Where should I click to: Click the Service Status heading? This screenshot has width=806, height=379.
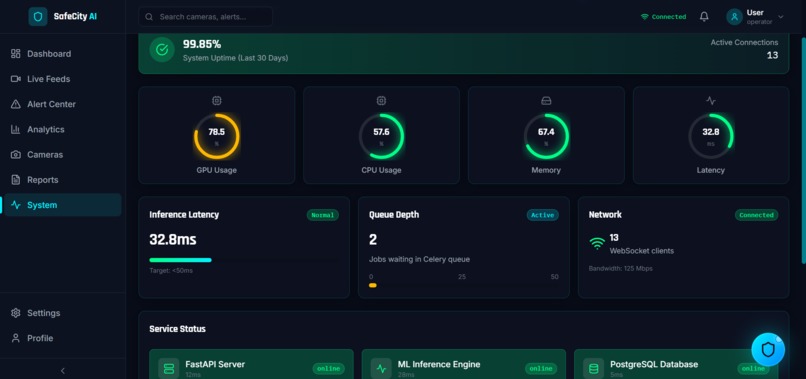[x=177, y=329]
